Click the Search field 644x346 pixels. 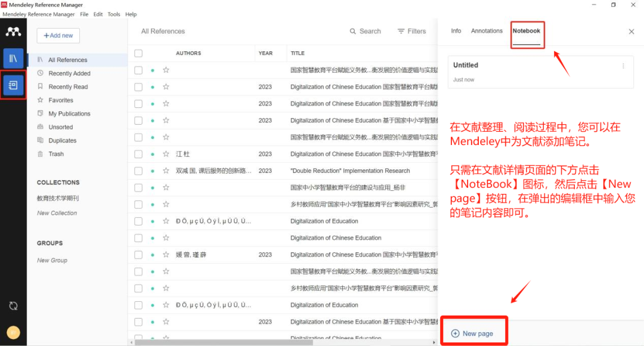[365, 31]
